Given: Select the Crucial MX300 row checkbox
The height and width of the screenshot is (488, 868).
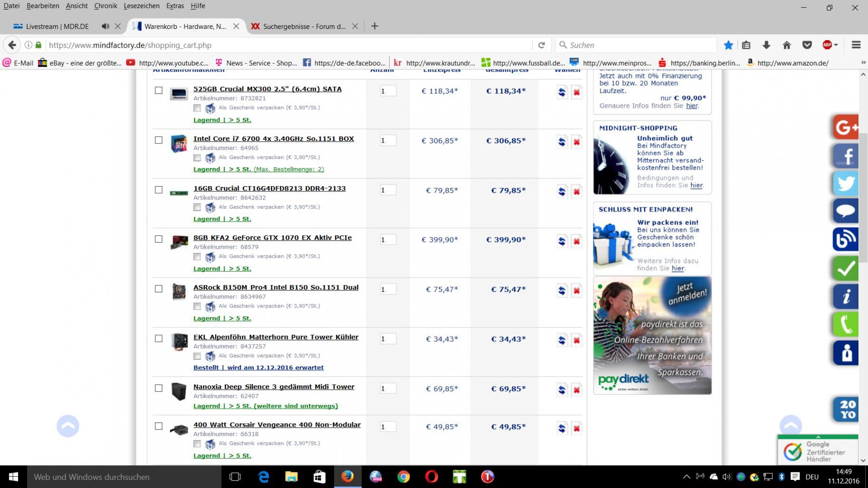Looking at the screenshot, I should pos(159,90).
